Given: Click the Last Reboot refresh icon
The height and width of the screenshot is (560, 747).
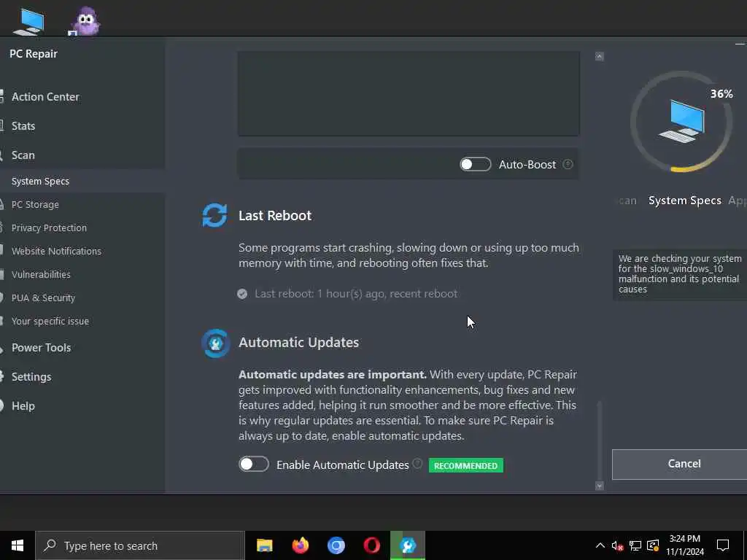Looking at the screenshot, I should (x=214, y=215).
